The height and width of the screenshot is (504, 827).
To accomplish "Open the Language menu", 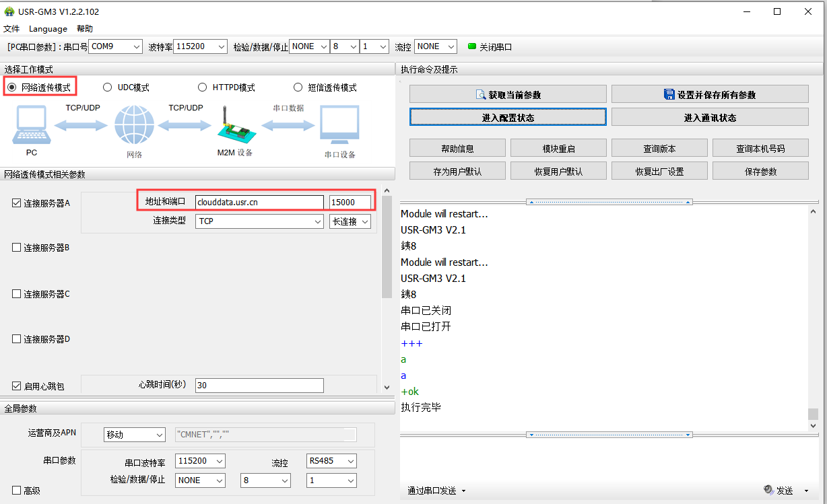I will [48, 29].
